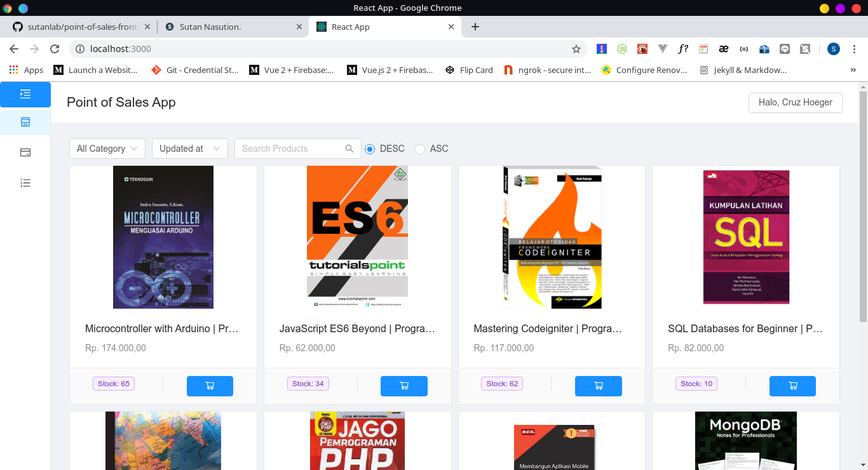The image size is (868, 470).
Task: Add JavaScript ES6 Beyond to cart
Action: pos(404,386)
